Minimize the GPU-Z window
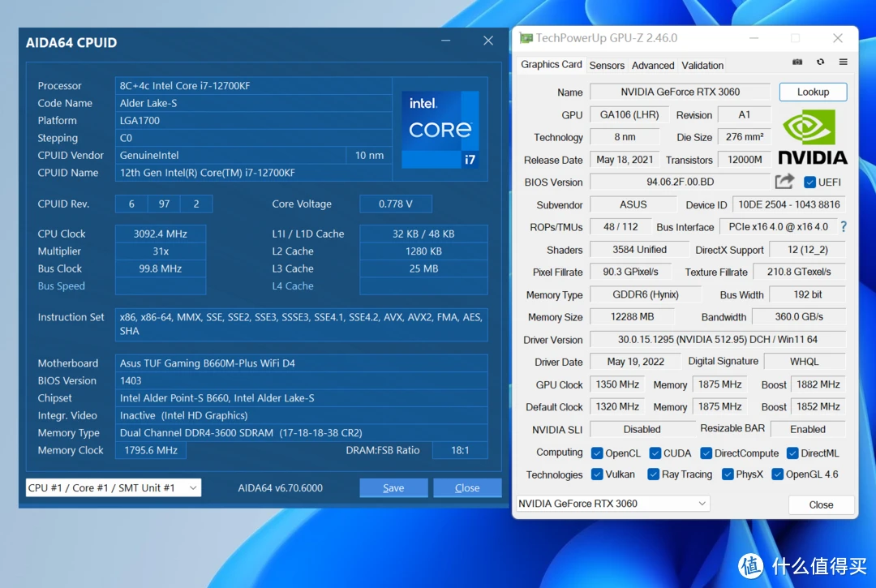The height and width of the screenshot is (588, 876). coord(754,38)
